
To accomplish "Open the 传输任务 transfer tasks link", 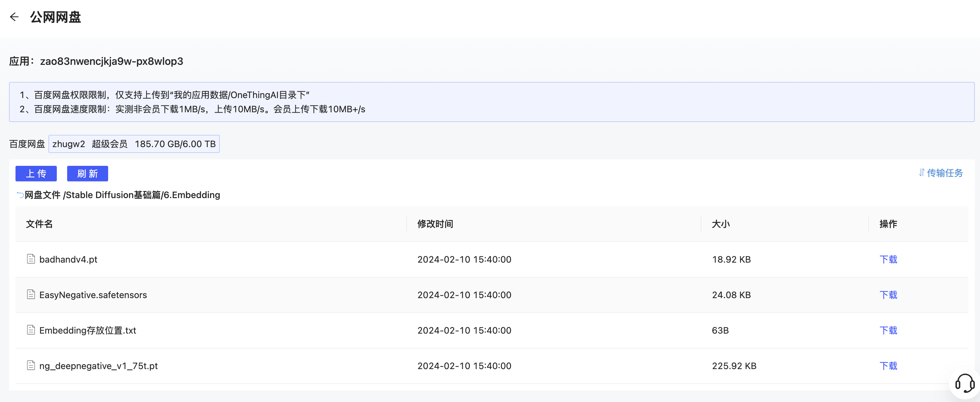I will 944,173.
